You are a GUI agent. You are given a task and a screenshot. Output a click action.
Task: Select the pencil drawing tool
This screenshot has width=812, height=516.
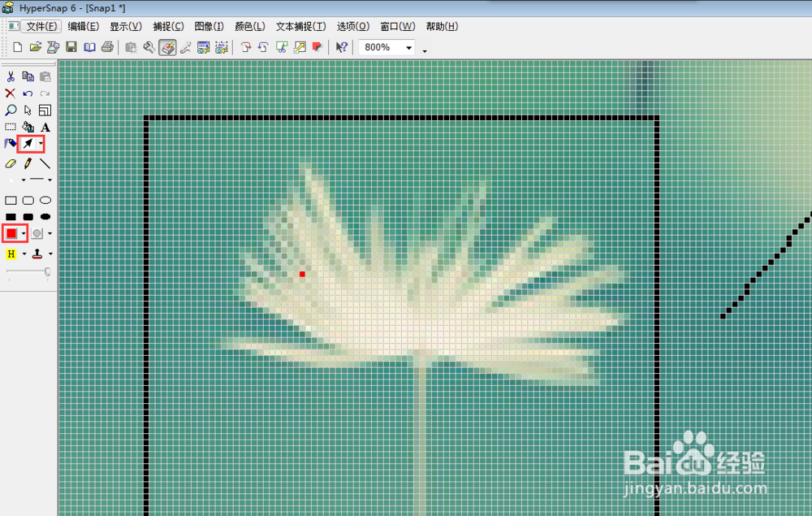coord(28,163)
